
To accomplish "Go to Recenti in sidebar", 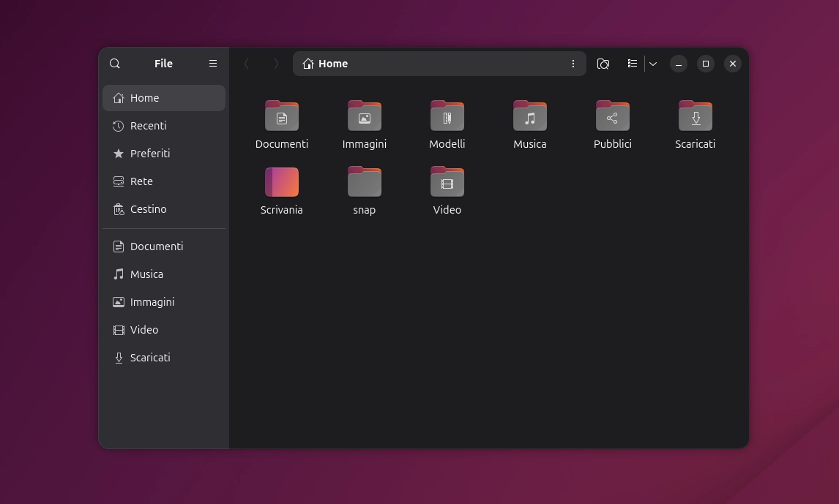I will pos(149,126).
